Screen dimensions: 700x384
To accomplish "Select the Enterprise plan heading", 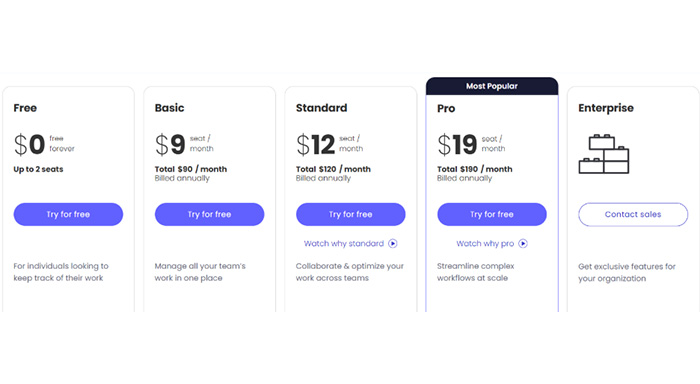I will click(x=606, y=108).
